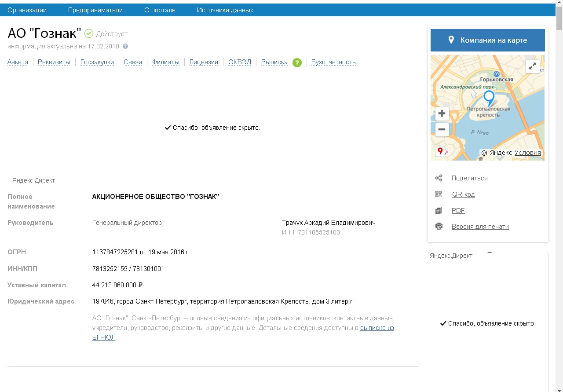This screenshot has width=563, height=392.
Task: Click the Петропавловская крепость label on map
Action: 489,112
